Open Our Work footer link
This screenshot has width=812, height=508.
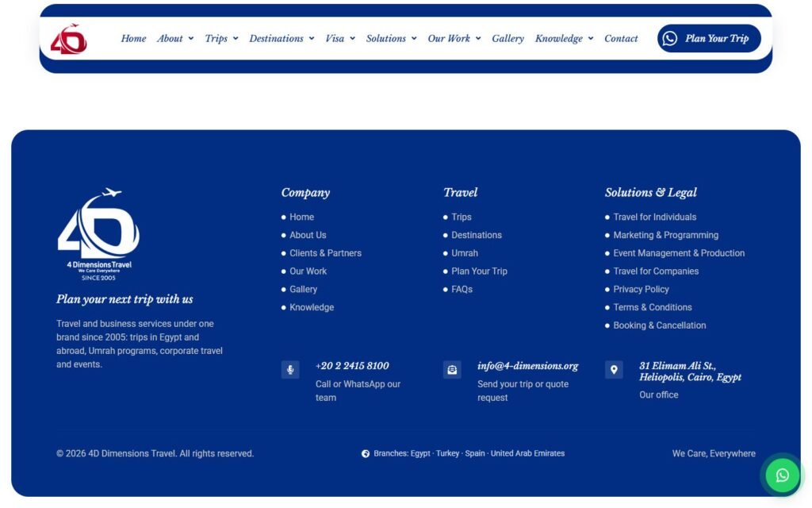pyautogui.click(x=308, y=271)
